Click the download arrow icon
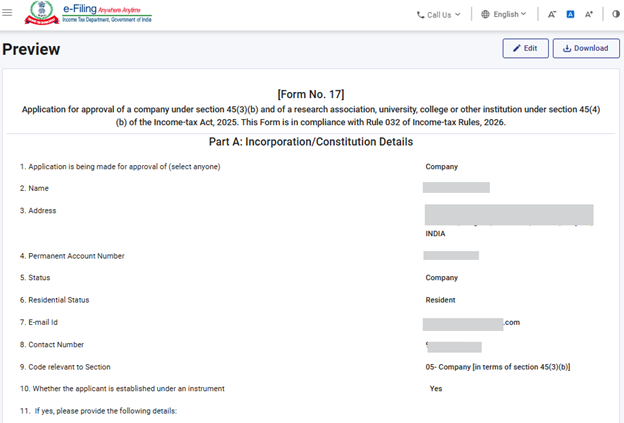 [x=567, y=48]
